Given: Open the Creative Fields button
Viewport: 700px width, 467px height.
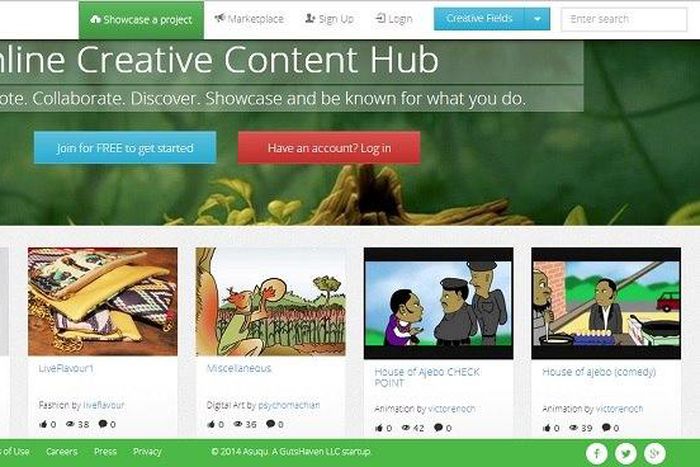Looking at the screenshot, I should [479, 19].
